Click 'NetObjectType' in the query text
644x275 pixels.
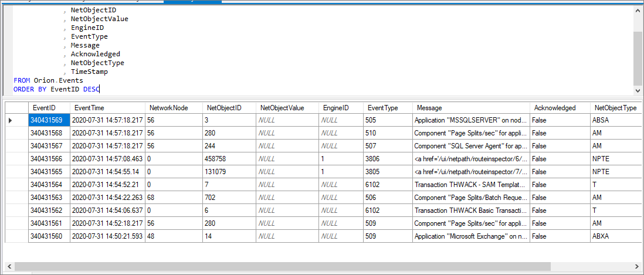click(x=97, y=63)
